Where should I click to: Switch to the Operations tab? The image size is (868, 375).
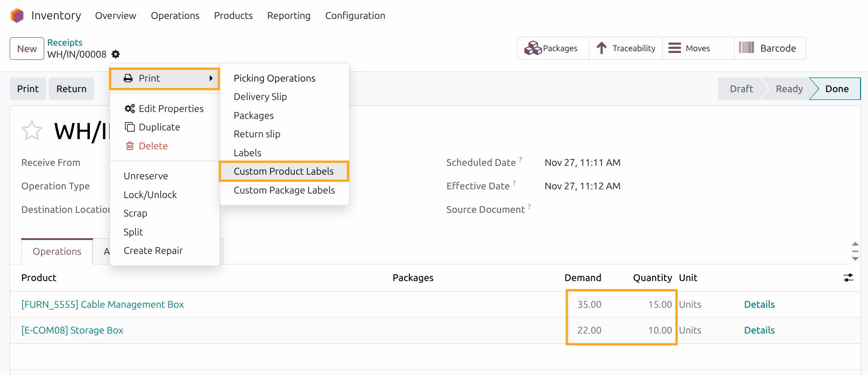57,252
